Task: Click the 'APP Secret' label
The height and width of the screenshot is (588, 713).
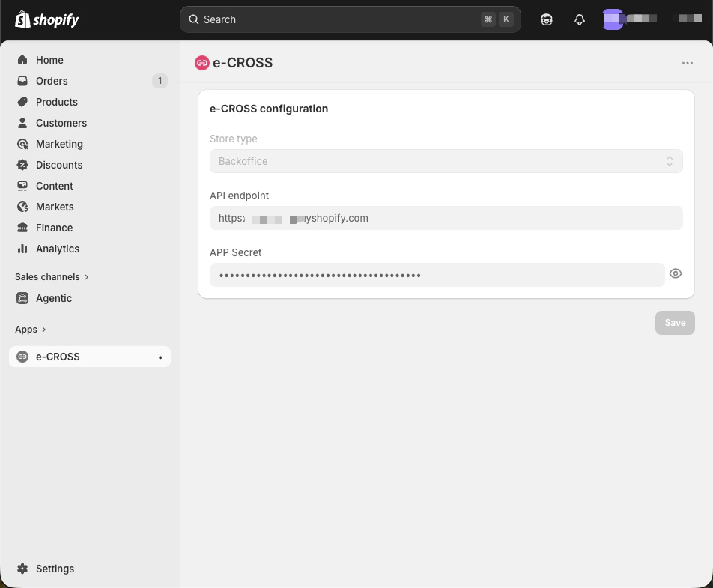Action: [235, 252]
